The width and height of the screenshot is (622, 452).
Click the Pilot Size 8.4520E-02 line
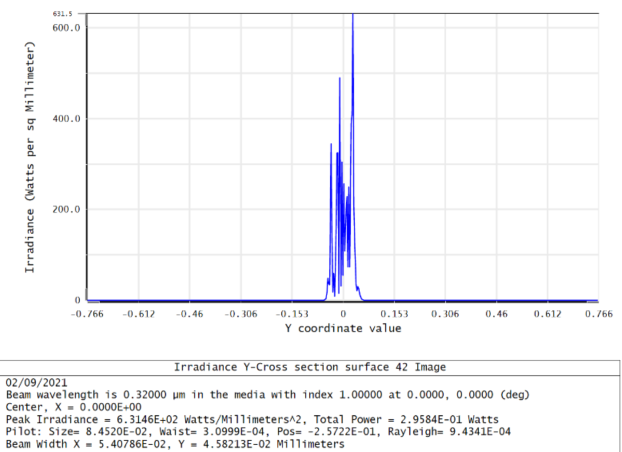[x=258, y=432]
